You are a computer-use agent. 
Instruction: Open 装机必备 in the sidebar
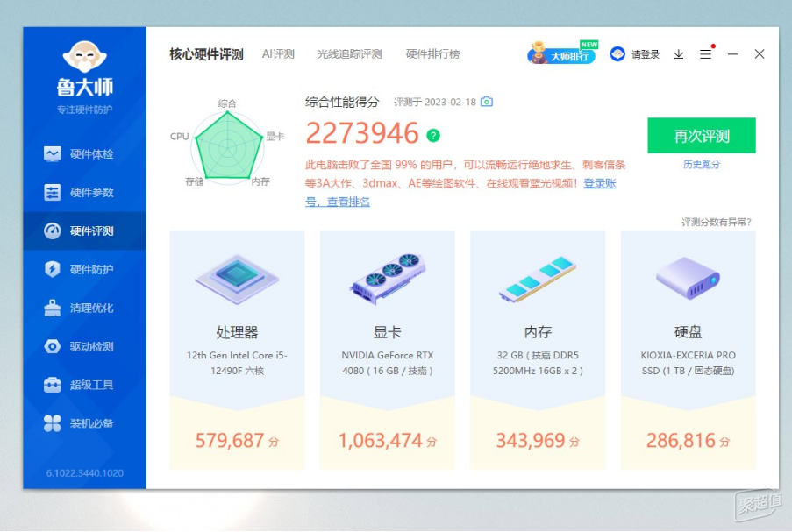(84, 423)
